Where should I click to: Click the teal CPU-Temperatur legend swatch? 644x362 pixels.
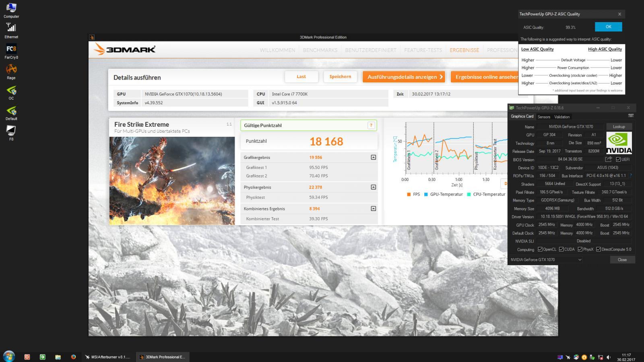(x=469, y=194)
